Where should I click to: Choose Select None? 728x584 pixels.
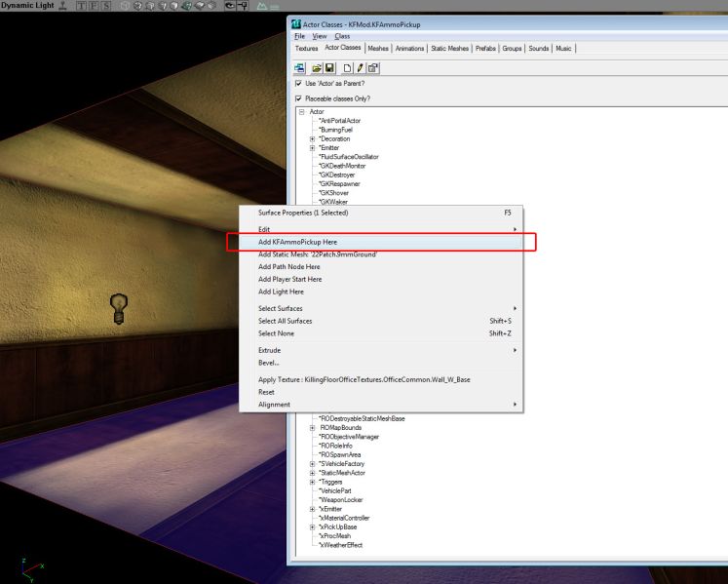pyautogui.click(x=381, y=334)
